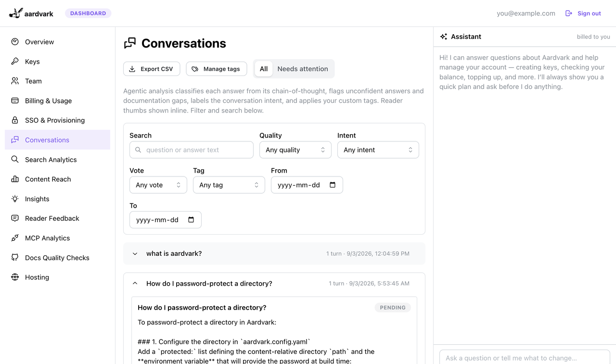
Task: Expand the 'what is aardvark?' conversation
Action: pyautogui.click(x=274, y=253)
